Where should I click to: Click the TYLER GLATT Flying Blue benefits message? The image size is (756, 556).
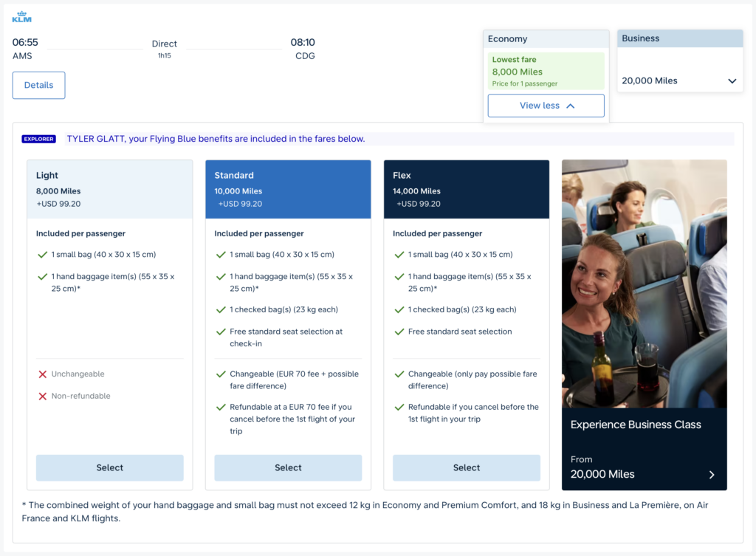click(x=216, y=139)
